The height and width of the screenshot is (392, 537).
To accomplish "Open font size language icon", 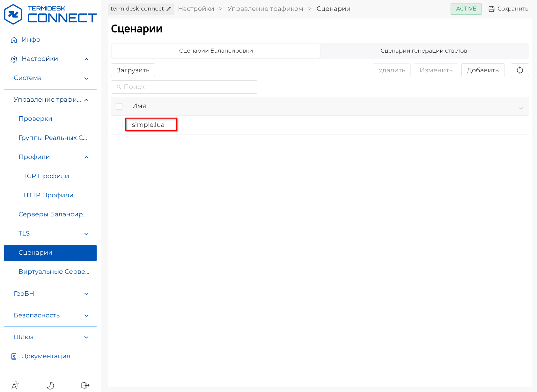I will click(15, 386).
